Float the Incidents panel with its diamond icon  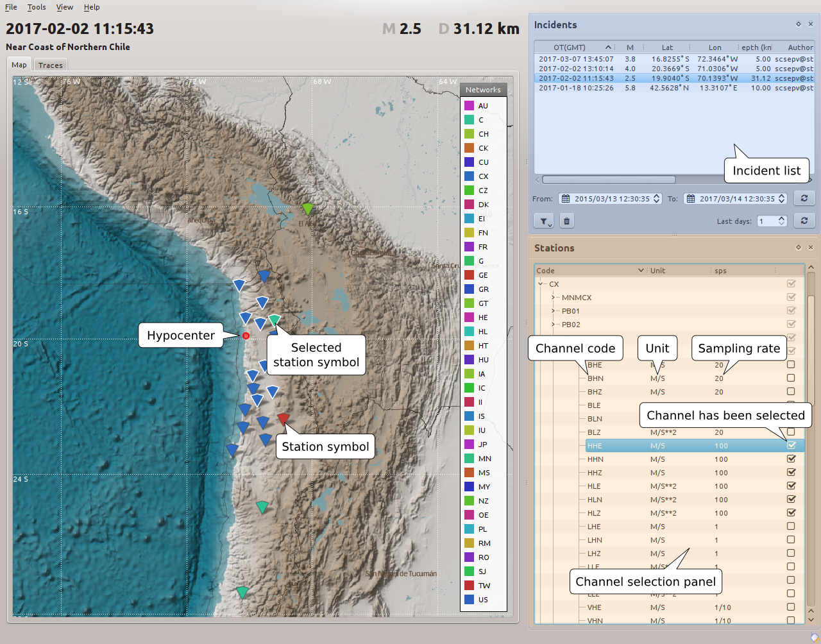pyautogui.click(x=799, y=24)
